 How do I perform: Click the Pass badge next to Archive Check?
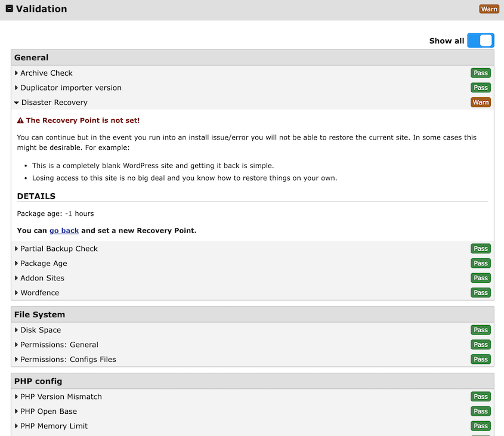481,73
